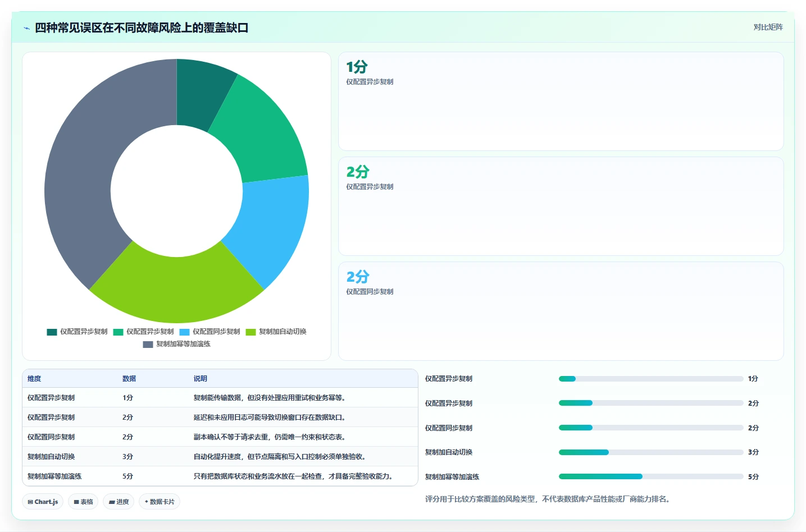Screen dimensions: 806x532
Task: Open the blue 2分 仅配置同步复制 card
Action: 561,311
